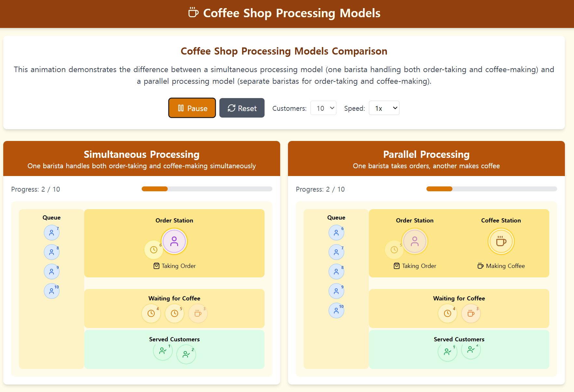Click the Parallel Processing progress bar
574x392 pixels.
(491, 189)
